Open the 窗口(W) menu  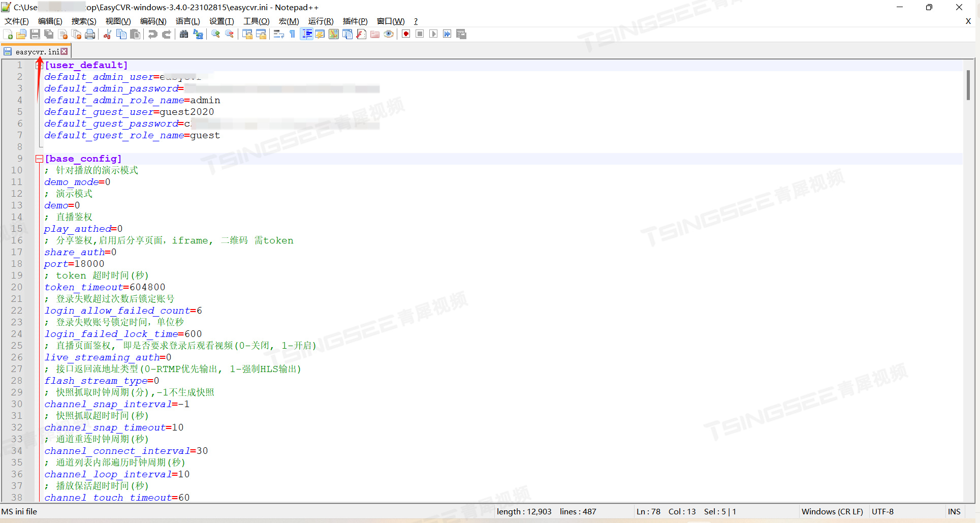(x=391, y=21)
